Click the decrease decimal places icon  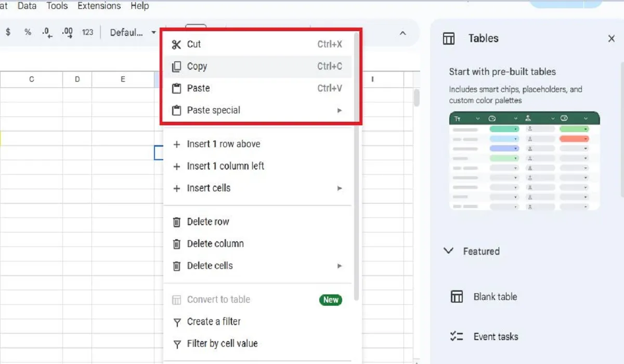click(x=46, y=32)
